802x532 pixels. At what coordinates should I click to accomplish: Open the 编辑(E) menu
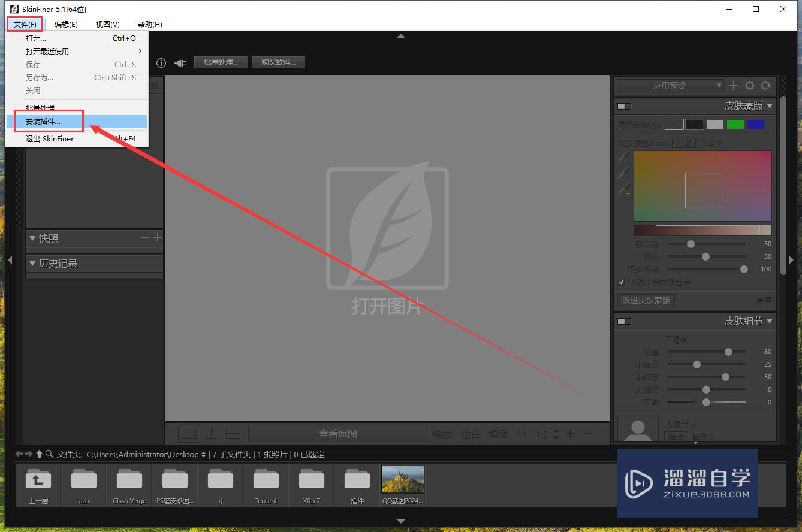click(x=66, y=24)
